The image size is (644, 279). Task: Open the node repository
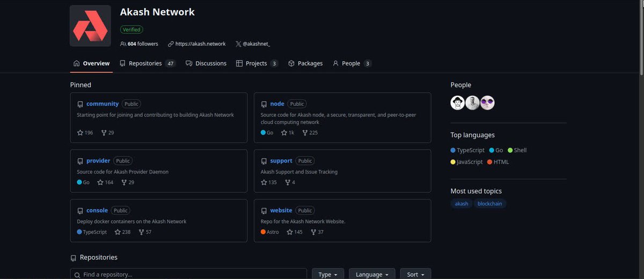[277, 104]
